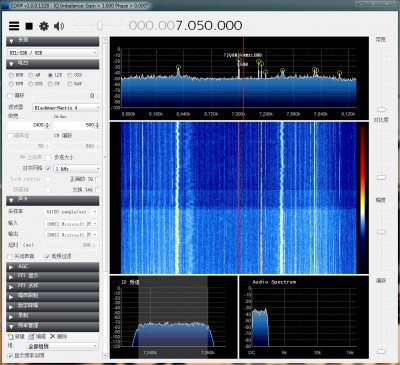The image size is (400, 365).
Task: Adjust the volume slider in the top bar
Action: [99, 26]
